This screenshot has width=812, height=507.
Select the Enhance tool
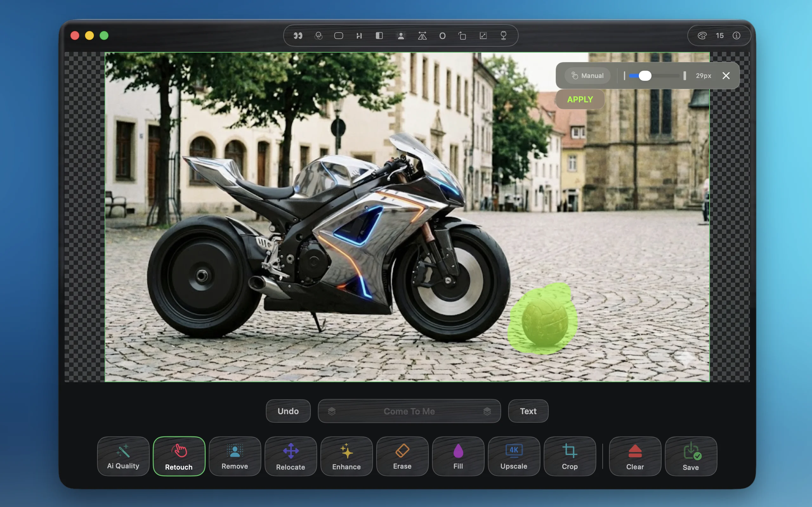(x=346, y=456)
